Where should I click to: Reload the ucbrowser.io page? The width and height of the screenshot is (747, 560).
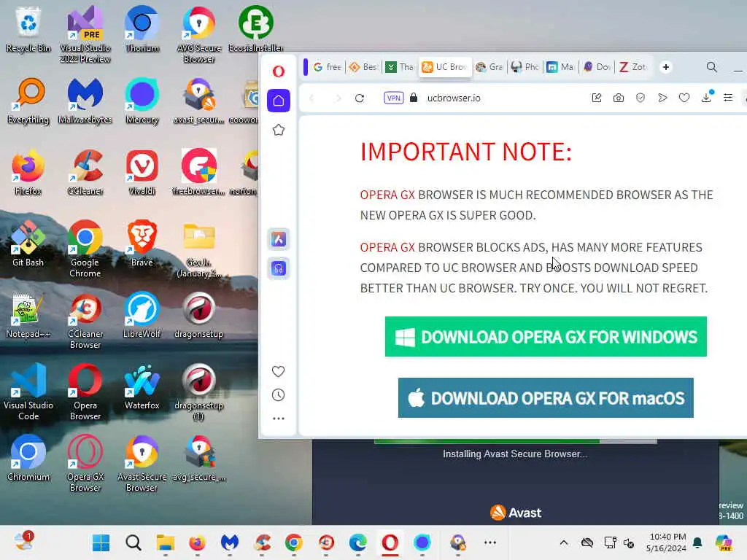360,98
